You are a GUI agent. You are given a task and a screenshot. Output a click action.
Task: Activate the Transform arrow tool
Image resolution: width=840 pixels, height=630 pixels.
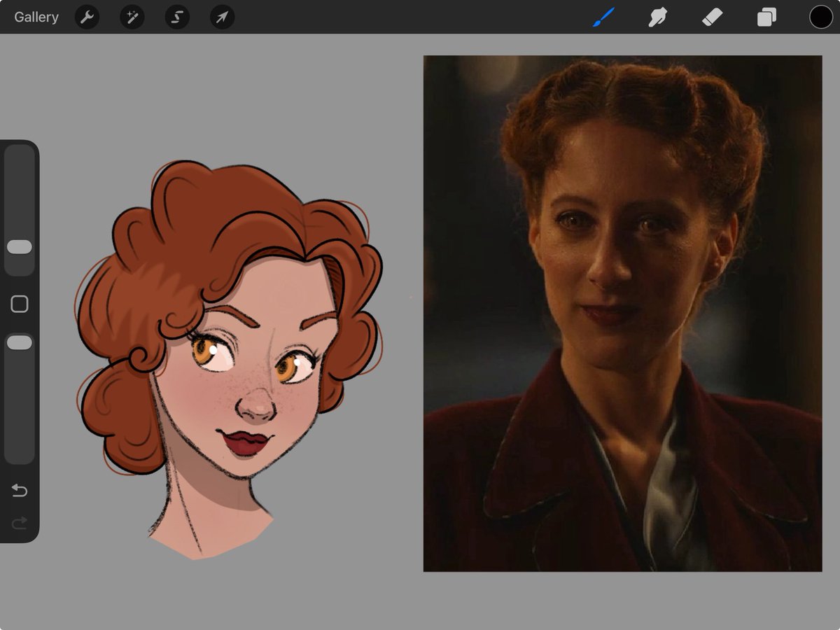(222, 17)
